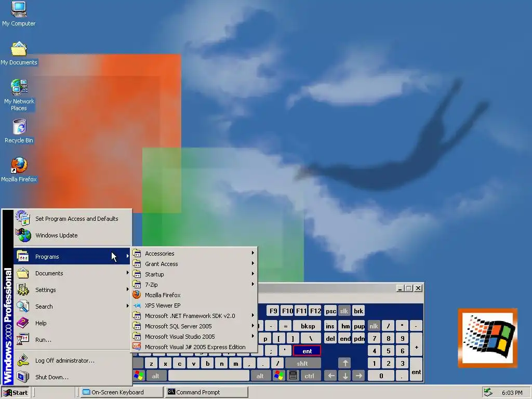This screenshot has width=532, height=399.
Task: Toggle the left alt key
Action: [x=155, y=376]
